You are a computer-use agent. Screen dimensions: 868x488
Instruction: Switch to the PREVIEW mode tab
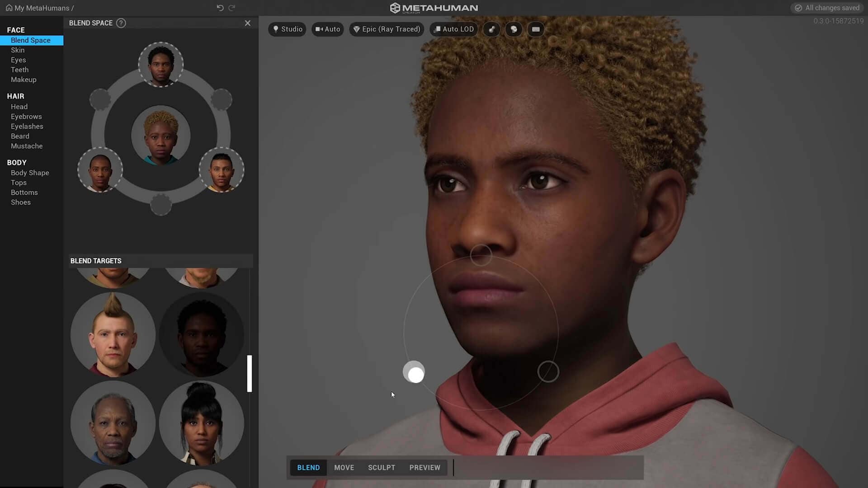[425, 467]
